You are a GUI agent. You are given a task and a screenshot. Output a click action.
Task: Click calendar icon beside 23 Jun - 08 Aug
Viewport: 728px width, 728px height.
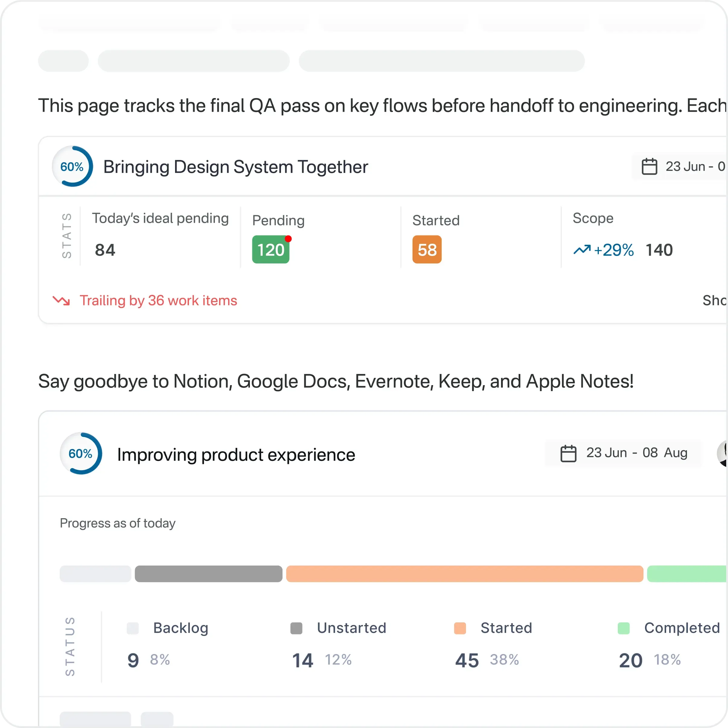(568, 453)
